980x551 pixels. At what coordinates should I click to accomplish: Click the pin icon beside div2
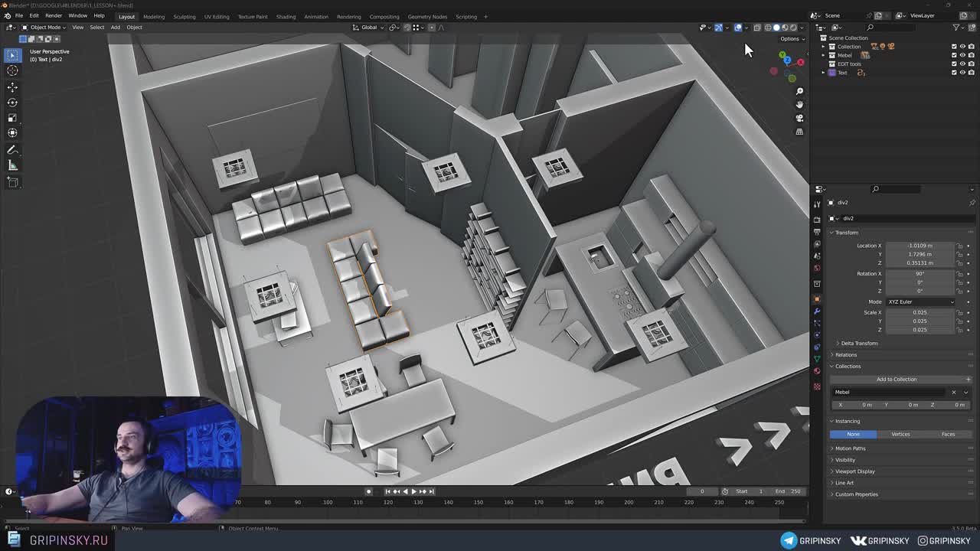click(x=972, y=203)
